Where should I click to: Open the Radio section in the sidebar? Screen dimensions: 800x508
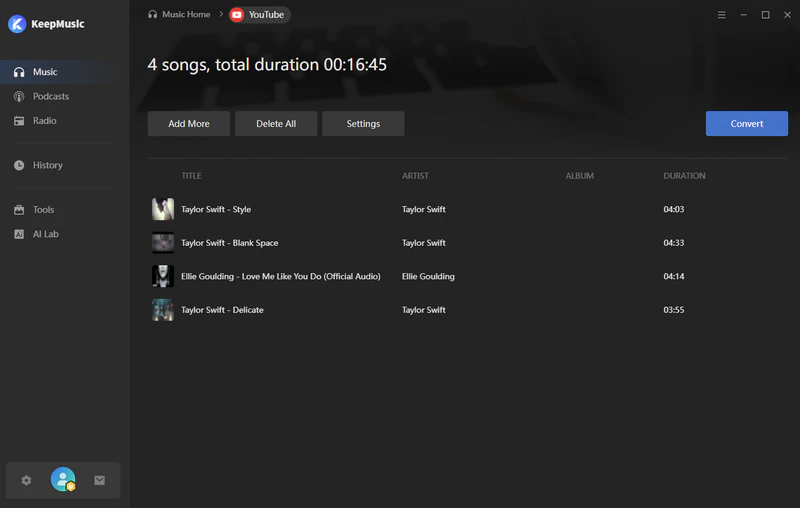pyautogui.click(x=44, y=120)
